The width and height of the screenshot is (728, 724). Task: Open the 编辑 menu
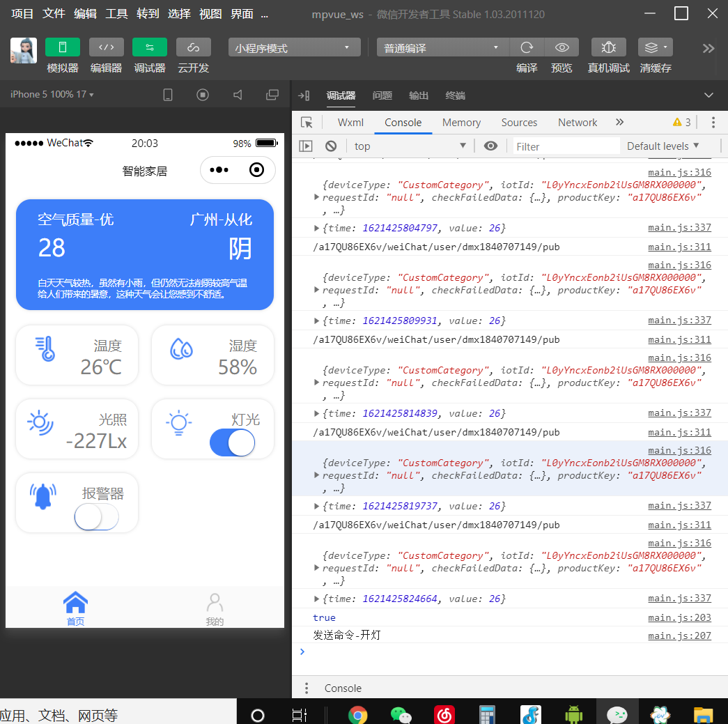85,14
